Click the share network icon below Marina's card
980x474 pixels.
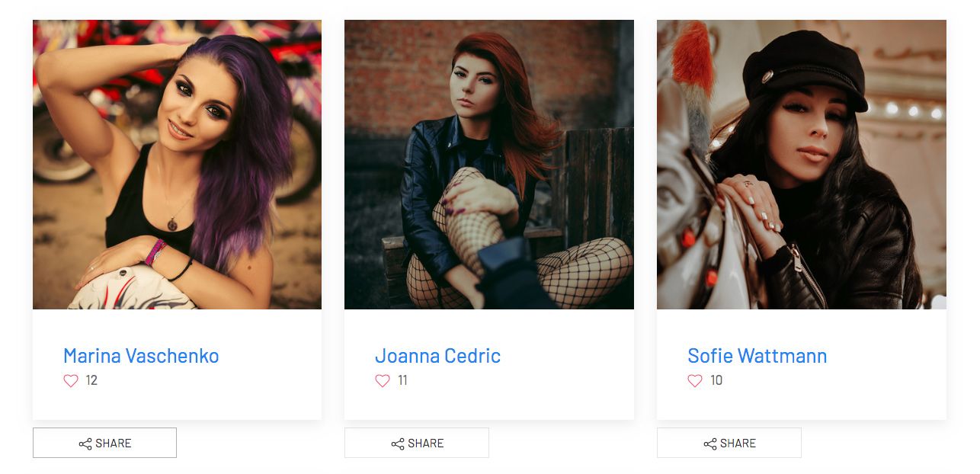[85, 444]
